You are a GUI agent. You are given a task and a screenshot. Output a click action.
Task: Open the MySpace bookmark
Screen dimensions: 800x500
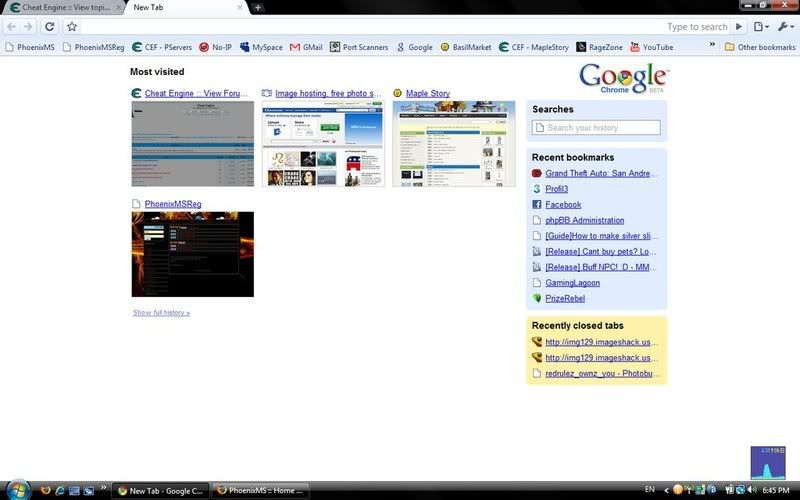pos(260,47)
